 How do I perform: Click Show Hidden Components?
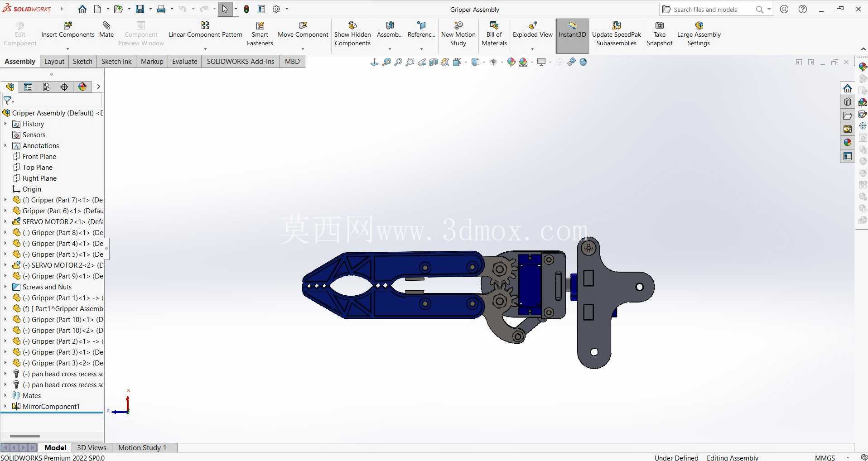coord(352,34)
